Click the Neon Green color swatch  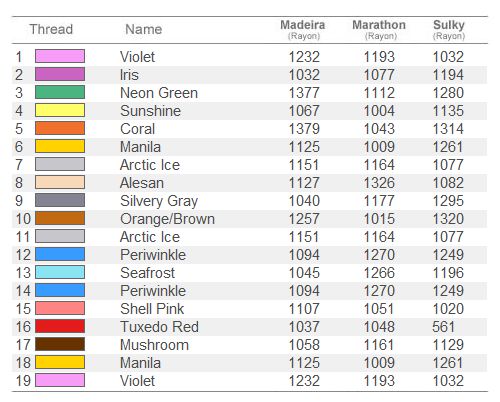pyautogui.click(x=60, y=92)
